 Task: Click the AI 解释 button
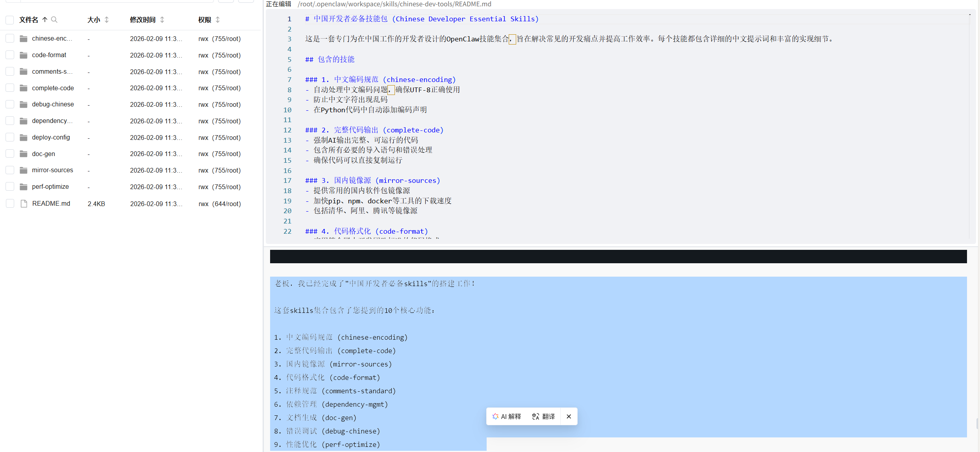click(x=507, y=417)
